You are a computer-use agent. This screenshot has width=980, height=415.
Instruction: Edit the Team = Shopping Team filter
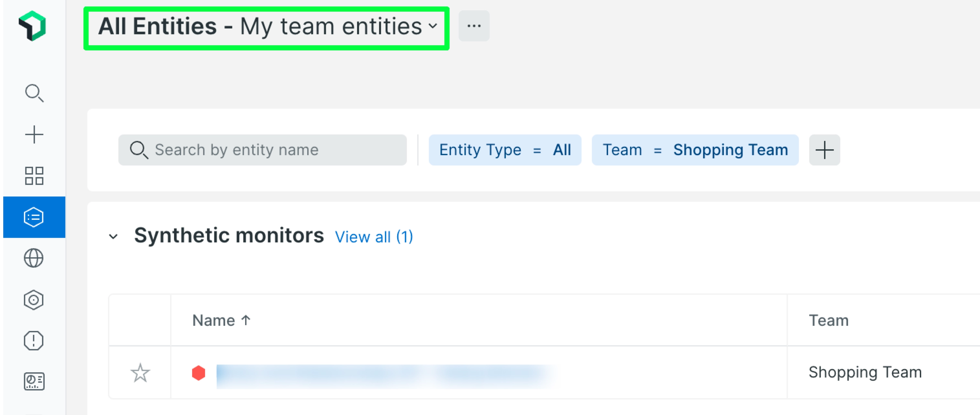695,150
